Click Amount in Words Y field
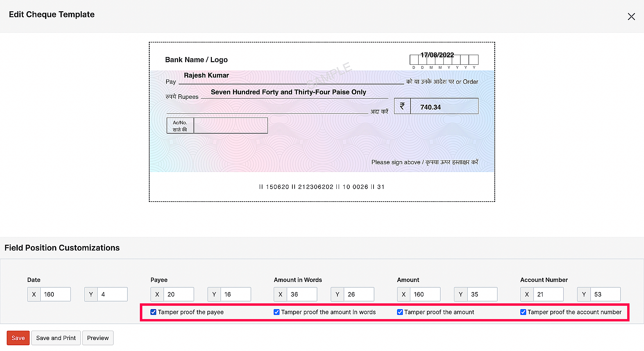Image resolution: width=644 pixels, height=351 pixels. [359, 294]
